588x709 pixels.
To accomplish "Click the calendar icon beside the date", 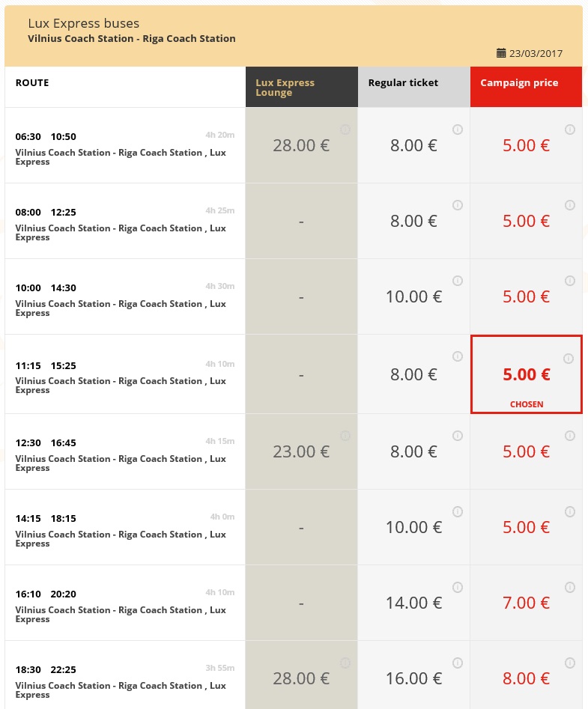I will pyautogui.click(x=501, y=53).
